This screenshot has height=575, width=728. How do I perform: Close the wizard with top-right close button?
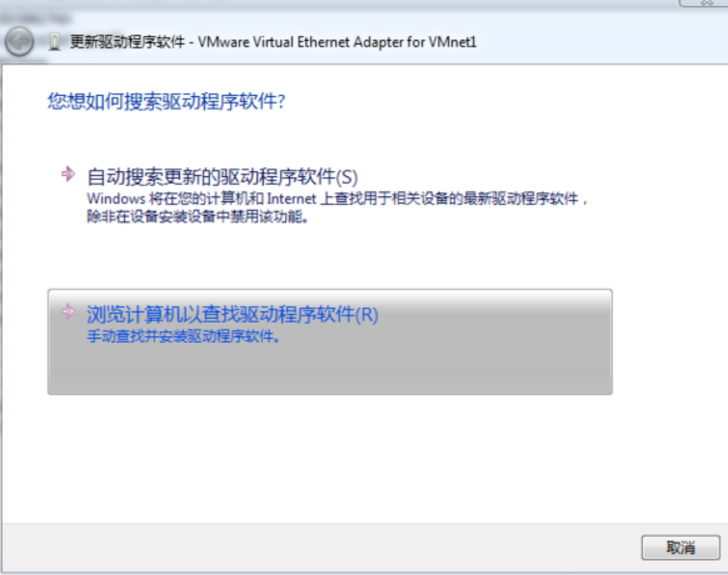705,3
